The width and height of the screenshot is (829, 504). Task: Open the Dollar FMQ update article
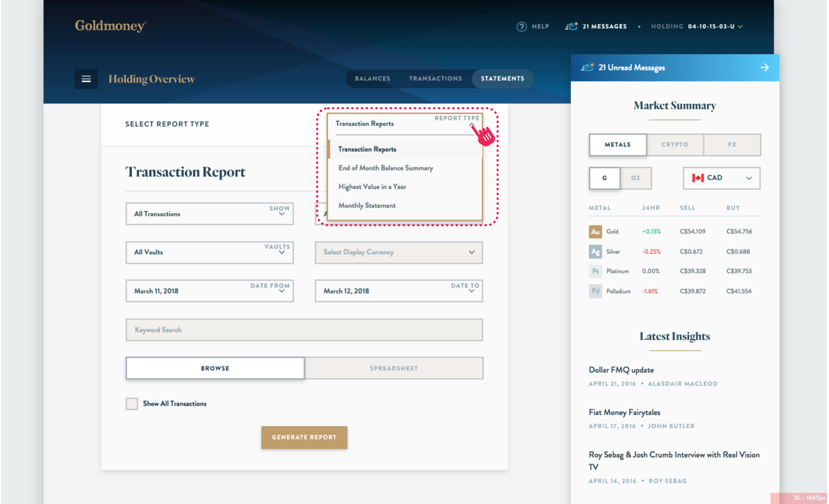[x=621, y=370]
